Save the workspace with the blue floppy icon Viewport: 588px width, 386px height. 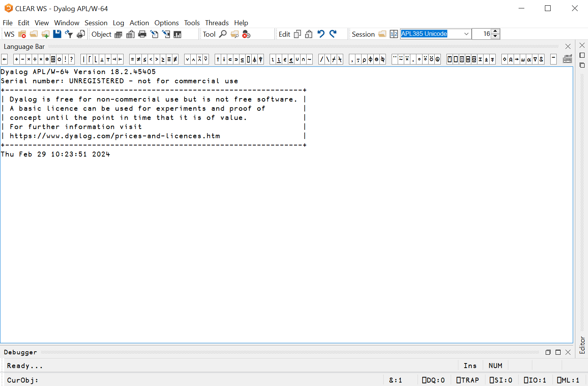click(57, 34)
